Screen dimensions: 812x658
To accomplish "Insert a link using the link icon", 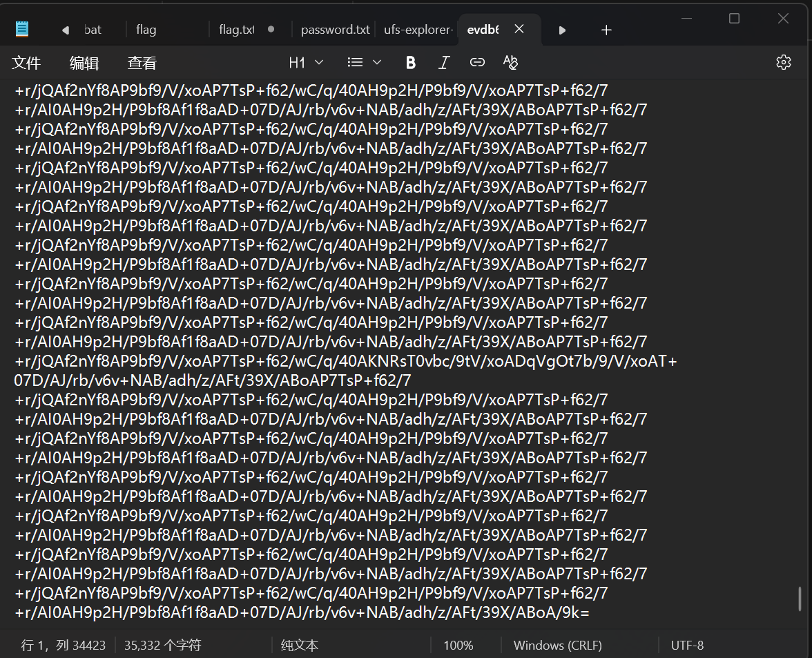I will point(477,63).
